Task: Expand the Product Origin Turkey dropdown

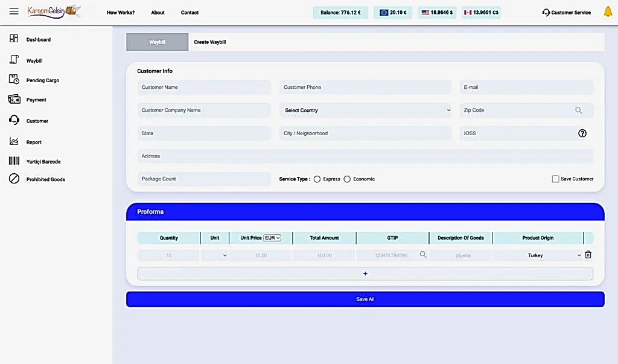Action: click(x=537, y=255)
